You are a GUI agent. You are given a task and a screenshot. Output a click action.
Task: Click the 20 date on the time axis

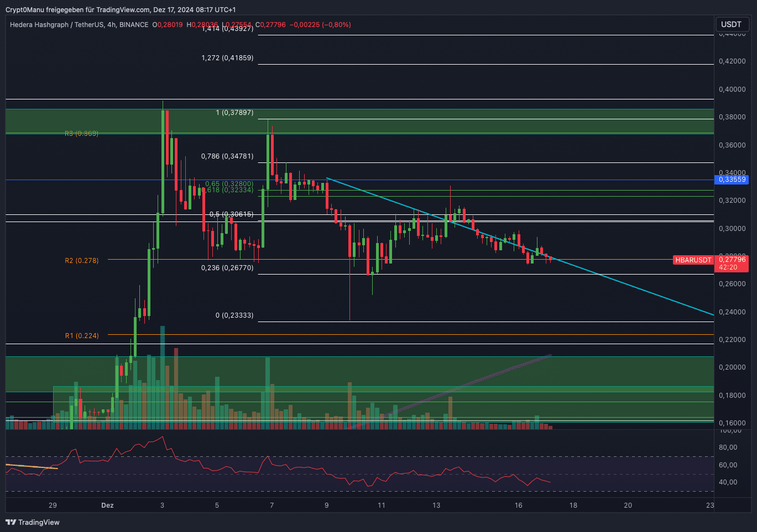point(628,505)
